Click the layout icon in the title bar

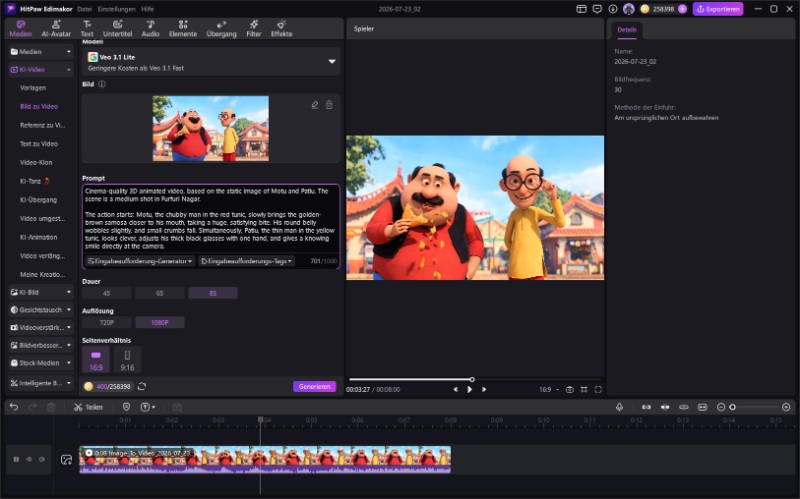click(x=581, y=9)
